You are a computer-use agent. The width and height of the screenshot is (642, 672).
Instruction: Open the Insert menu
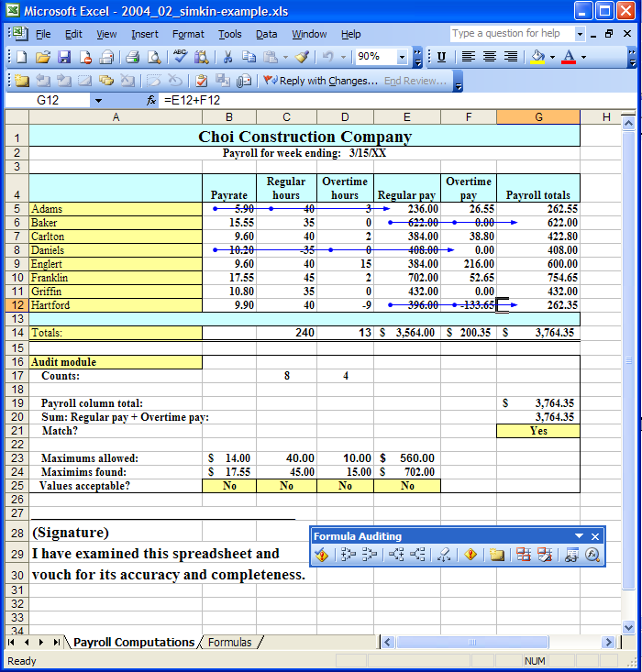(x=145, y=34)
